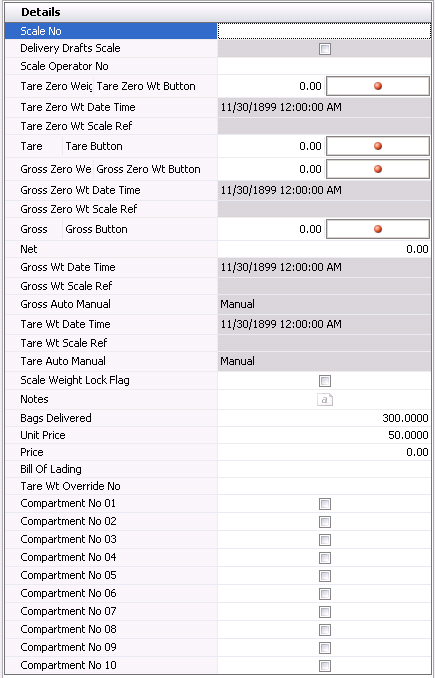Screen dimensions: 435x678
Task: Check Compartment No 03
Action: (x=325, y=540)
